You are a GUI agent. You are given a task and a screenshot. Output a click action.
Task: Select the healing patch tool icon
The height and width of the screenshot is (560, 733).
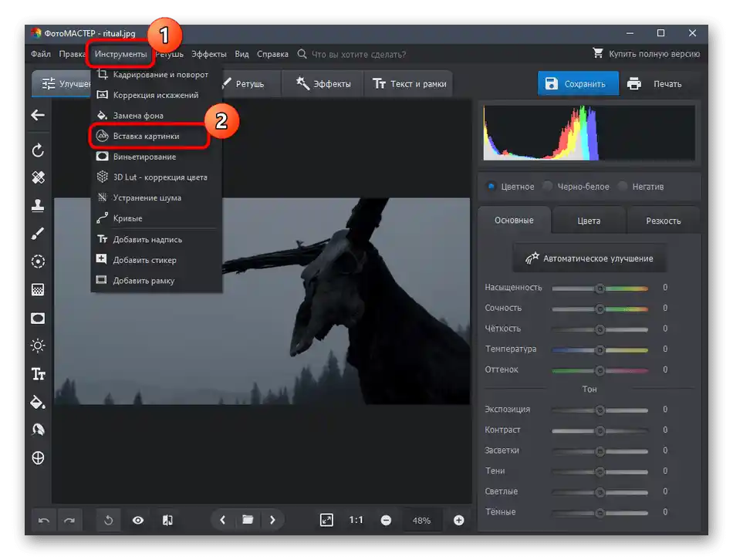[x=38, y=177]
